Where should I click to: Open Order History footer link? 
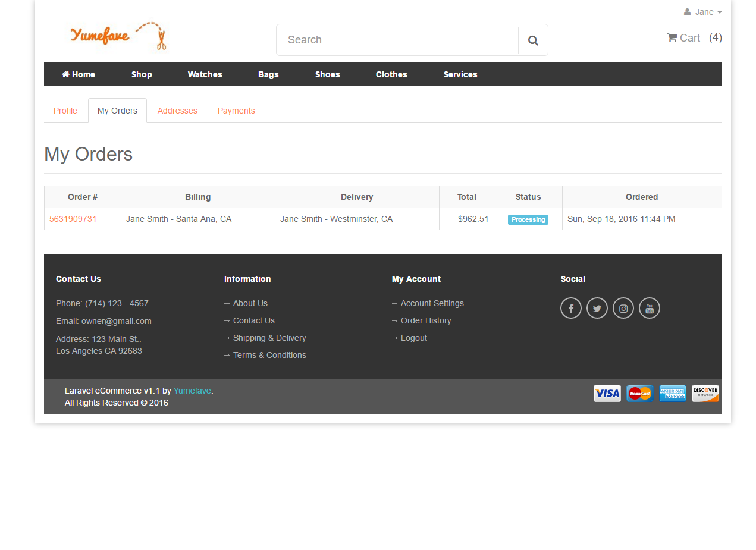click(x=426, y=320)
